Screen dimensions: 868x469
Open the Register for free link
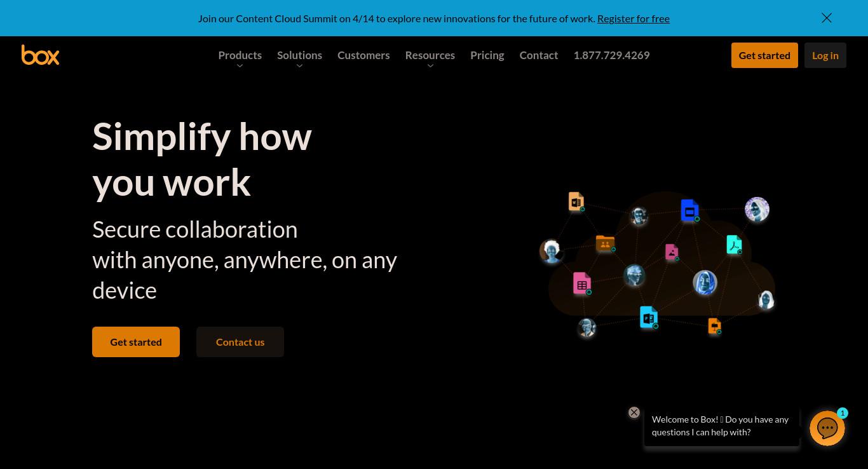click(x=634, y=18)
